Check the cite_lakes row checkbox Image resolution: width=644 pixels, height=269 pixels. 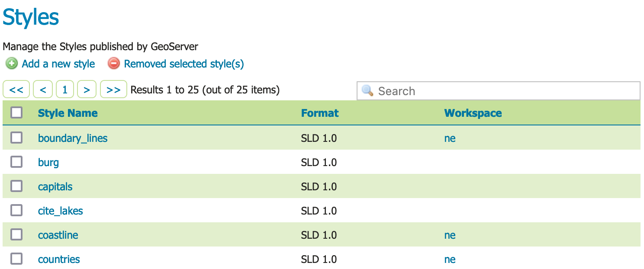coord(16,211)
